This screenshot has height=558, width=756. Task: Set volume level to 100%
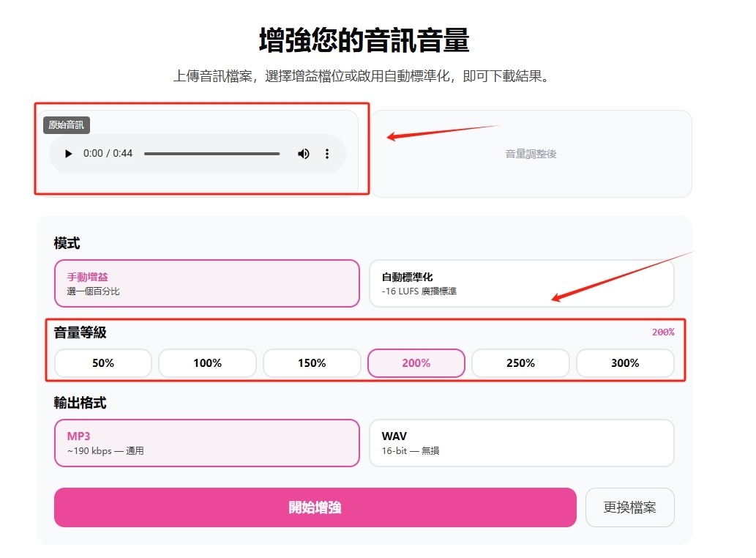207,363
